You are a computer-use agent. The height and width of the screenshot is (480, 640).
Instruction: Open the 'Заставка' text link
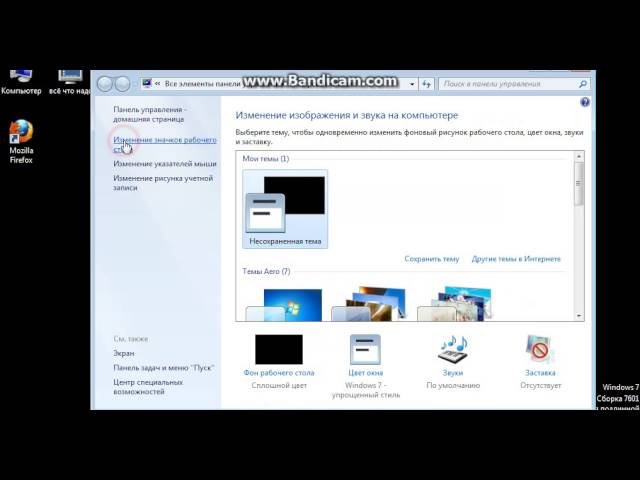(540, 373)
